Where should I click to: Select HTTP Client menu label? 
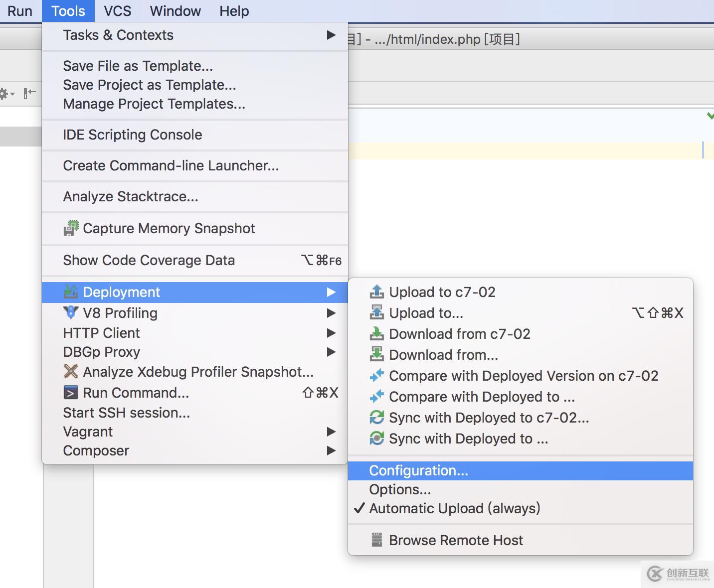(x=101, y=333)
